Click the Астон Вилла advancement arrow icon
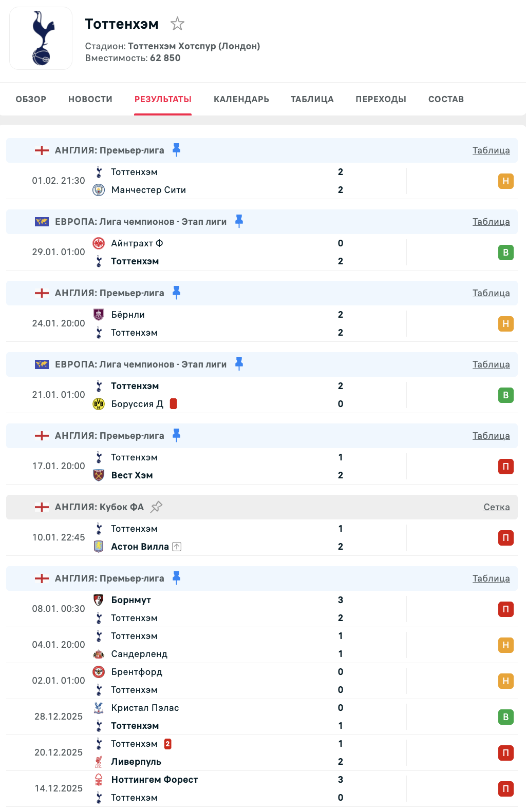The width and height of the screenshot is (526, 812). click(x=177, y=547)
